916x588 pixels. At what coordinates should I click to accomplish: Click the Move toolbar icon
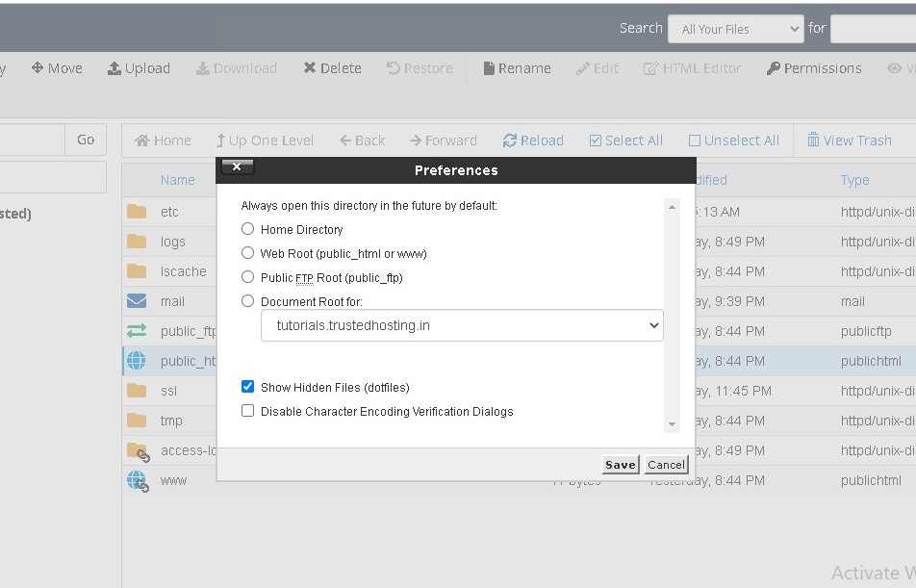point(38,67)
